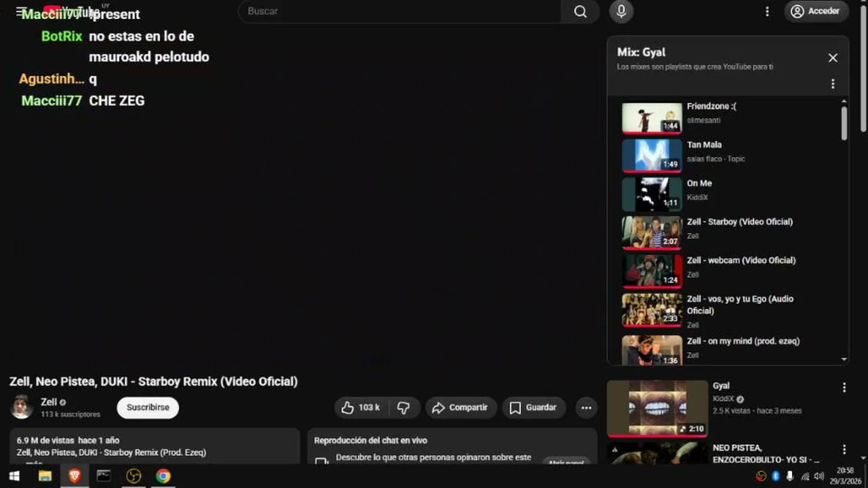Click the Starboy Remix video title
This screenshot has width=868, height=488.
[x=153, y=382]
